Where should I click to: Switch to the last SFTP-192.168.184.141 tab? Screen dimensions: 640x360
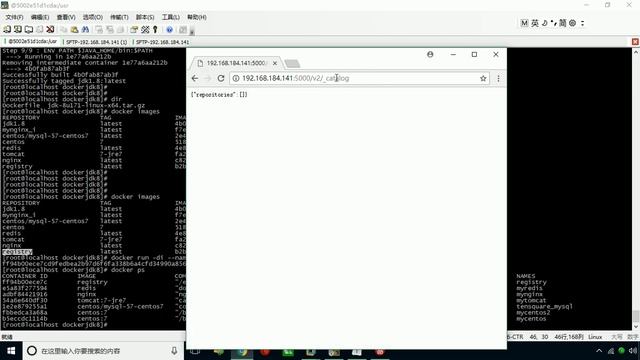click(x=162, y=42)
